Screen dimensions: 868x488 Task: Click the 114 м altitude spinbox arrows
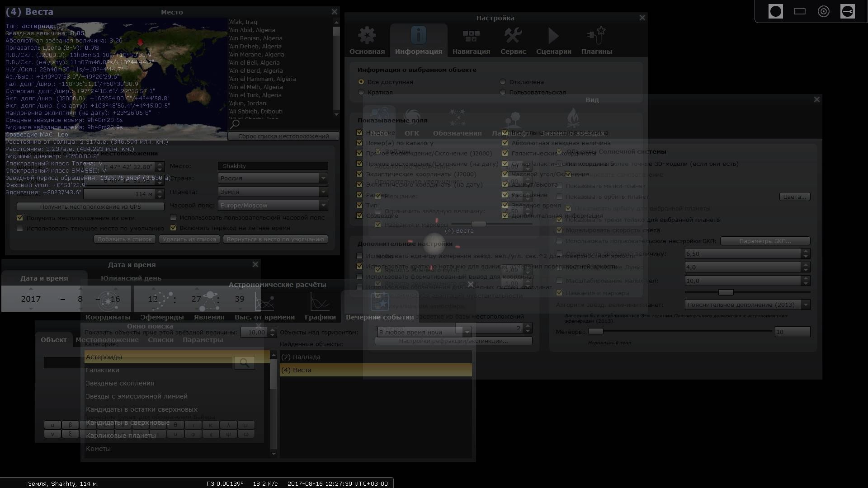[160, 194]
